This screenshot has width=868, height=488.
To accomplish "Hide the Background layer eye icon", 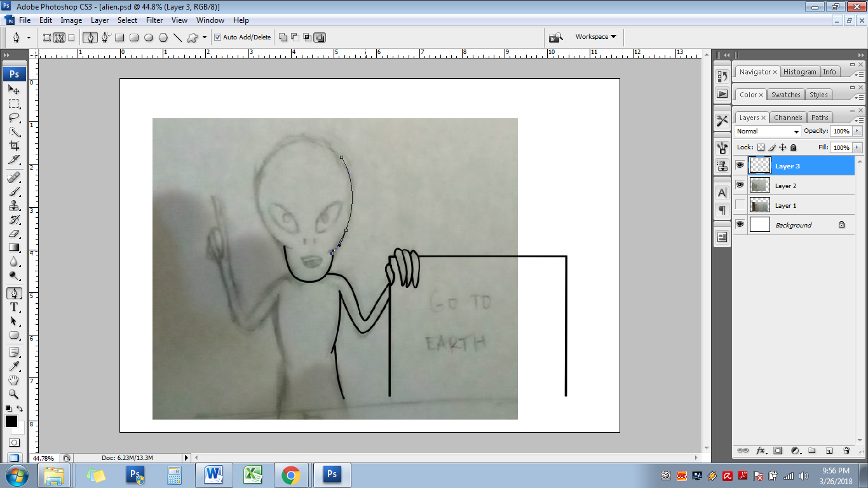I will click(x=740, y=224).
